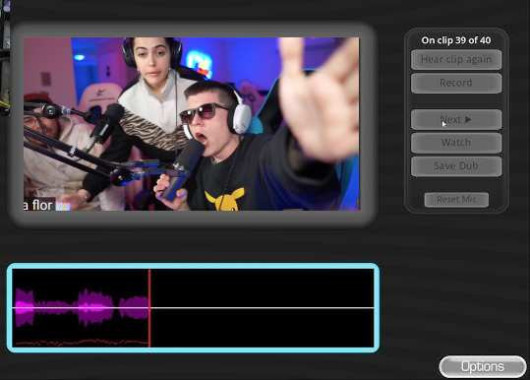Click the cyan border of the waveform panel
The width and height of the screenshot is (530, 380).
[193, 266]
